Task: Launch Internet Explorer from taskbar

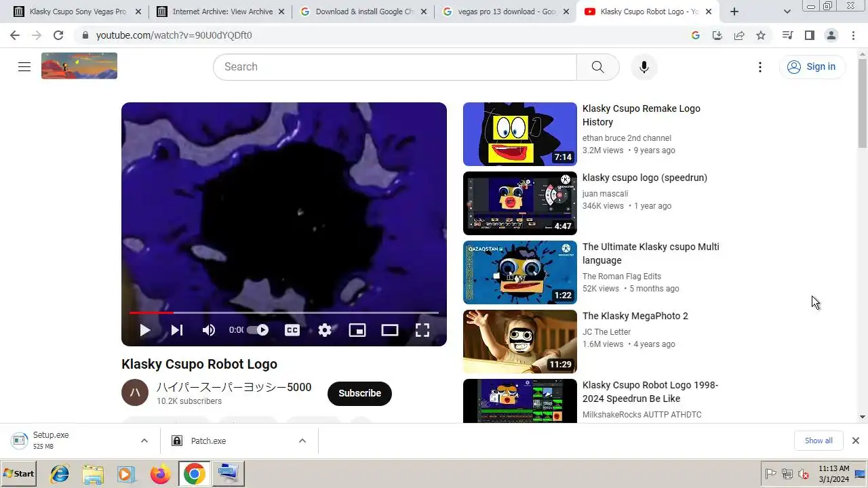Action: tap(60, 474)
